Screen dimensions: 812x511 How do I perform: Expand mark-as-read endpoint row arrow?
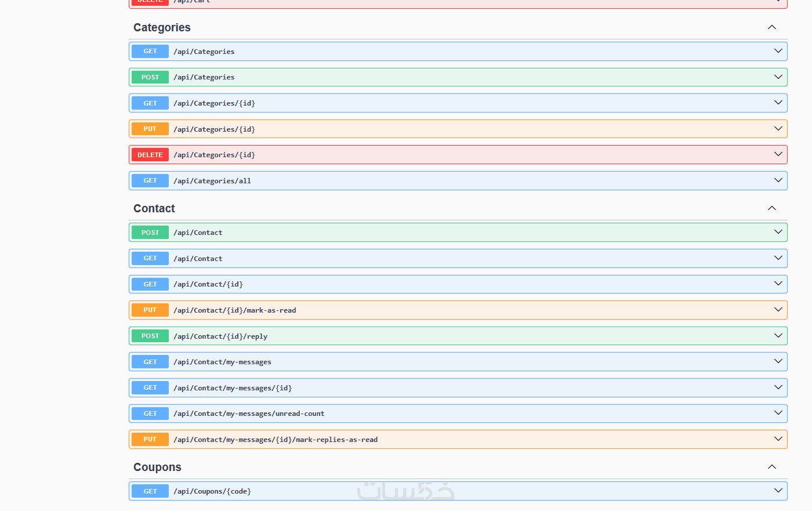click(778, 310)
